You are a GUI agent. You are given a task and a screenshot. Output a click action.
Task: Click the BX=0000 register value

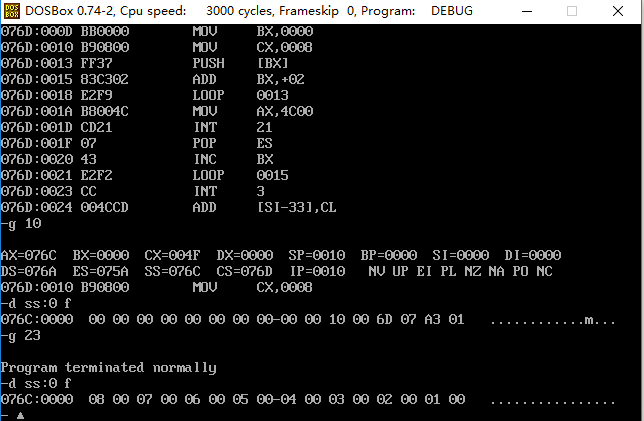pyautogui.click(x=101, y=255)
